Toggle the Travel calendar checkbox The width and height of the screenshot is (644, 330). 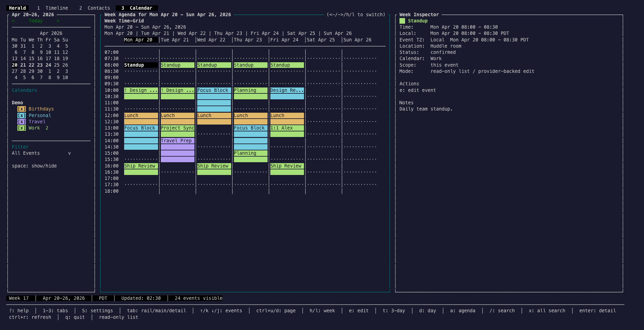pos(21,122)
